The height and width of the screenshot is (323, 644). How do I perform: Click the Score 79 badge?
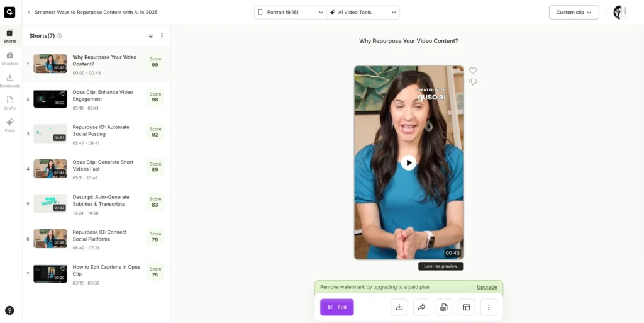155,237
